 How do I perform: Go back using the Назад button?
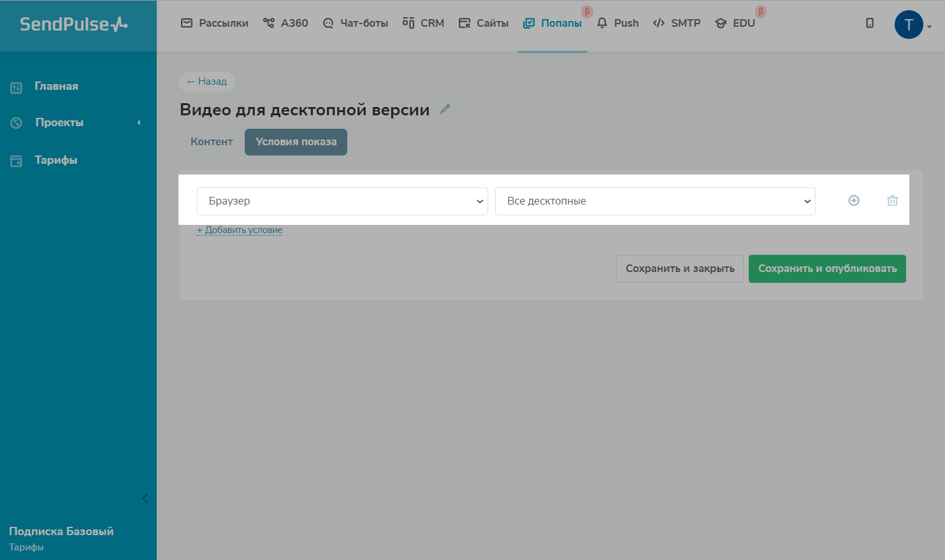206,82
